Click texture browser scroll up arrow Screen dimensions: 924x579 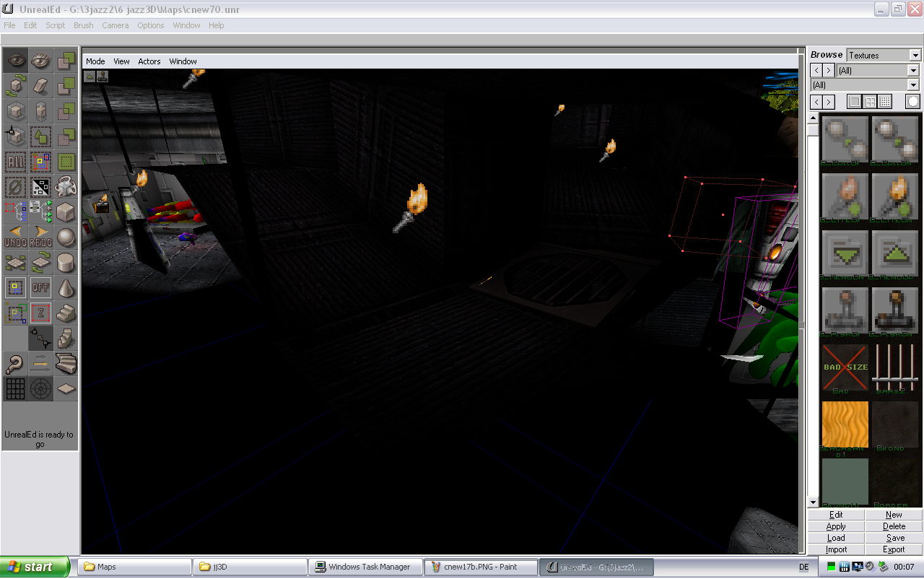pos(813,118)
